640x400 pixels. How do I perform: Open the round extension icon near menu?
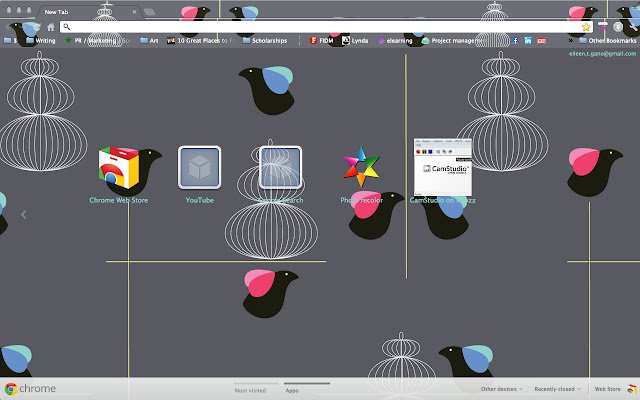click(x=618, y=27)
